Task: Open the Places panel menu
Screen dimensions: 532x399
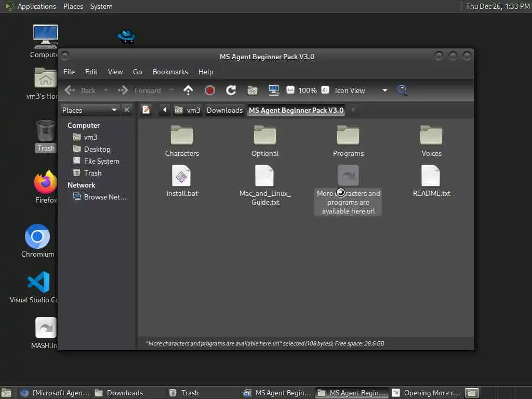Action: click(x=73, y=6)
